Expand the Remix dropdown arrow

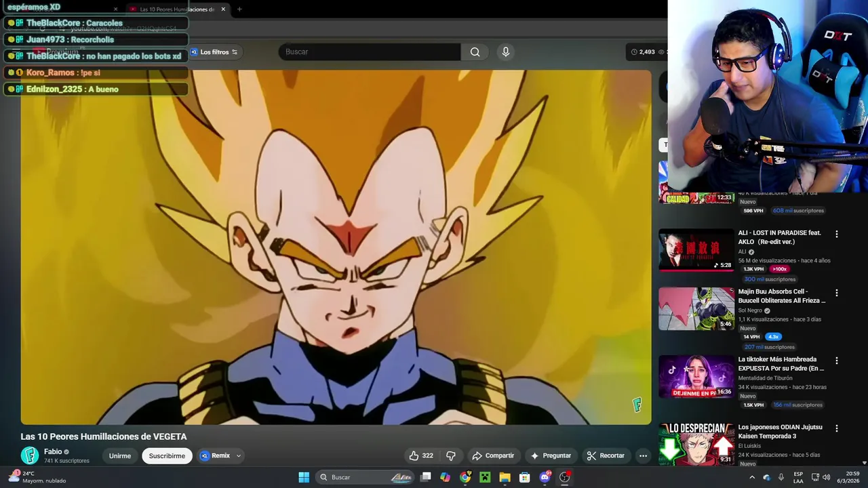pyautogui.click(x=238, y=455)
